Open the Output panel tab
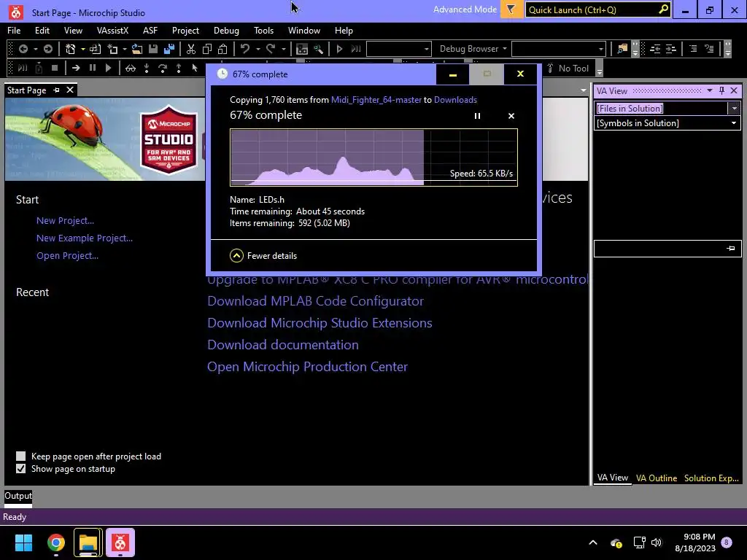The width and height of the screenshot is (747, 560). 18,496
